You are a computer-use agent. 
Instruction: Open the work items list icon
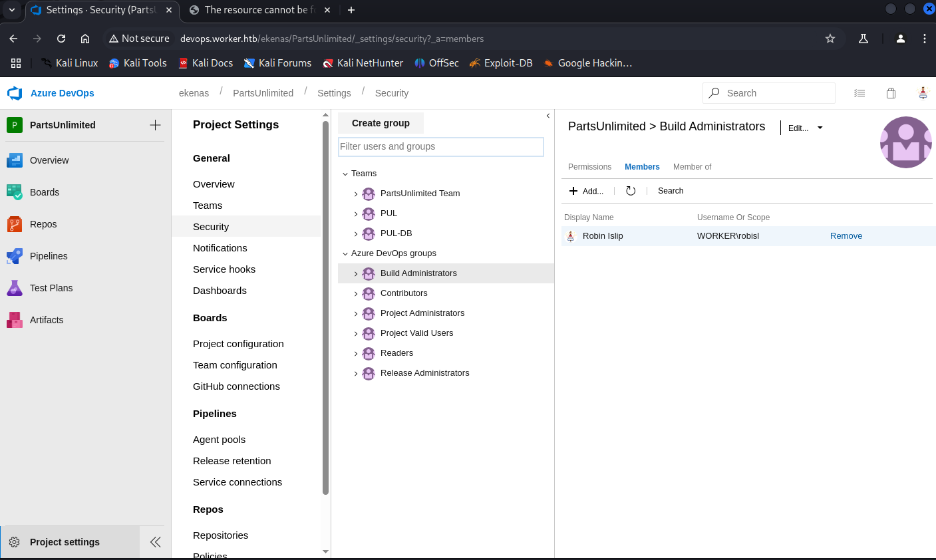[x=859, y=93]
